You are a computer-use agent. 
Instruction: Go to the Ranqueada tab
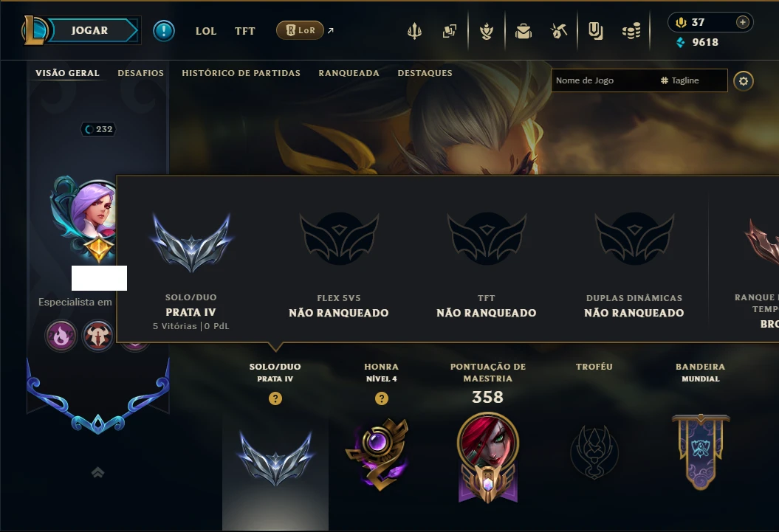pos(349,73)
